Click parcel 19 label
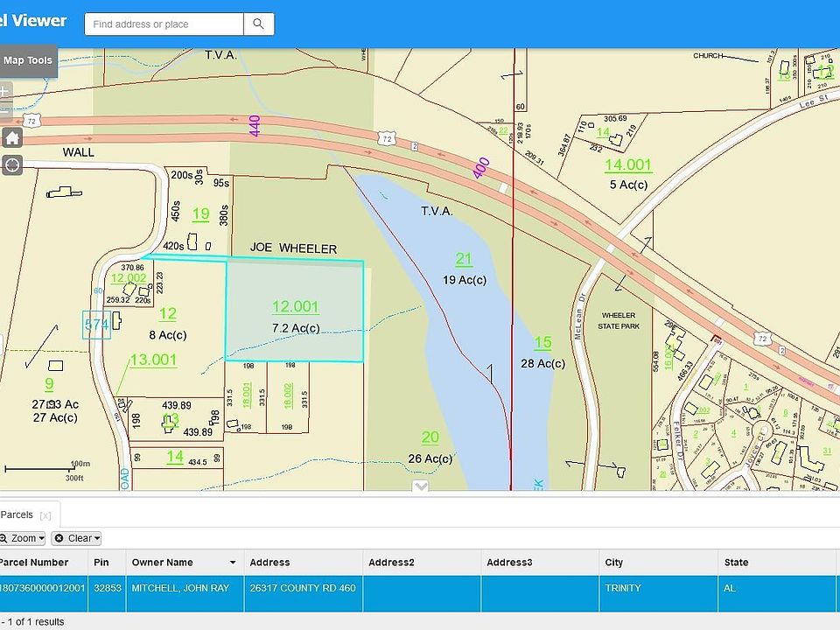The width and height of the screenshot is (840, 630). tap(201, 215)
